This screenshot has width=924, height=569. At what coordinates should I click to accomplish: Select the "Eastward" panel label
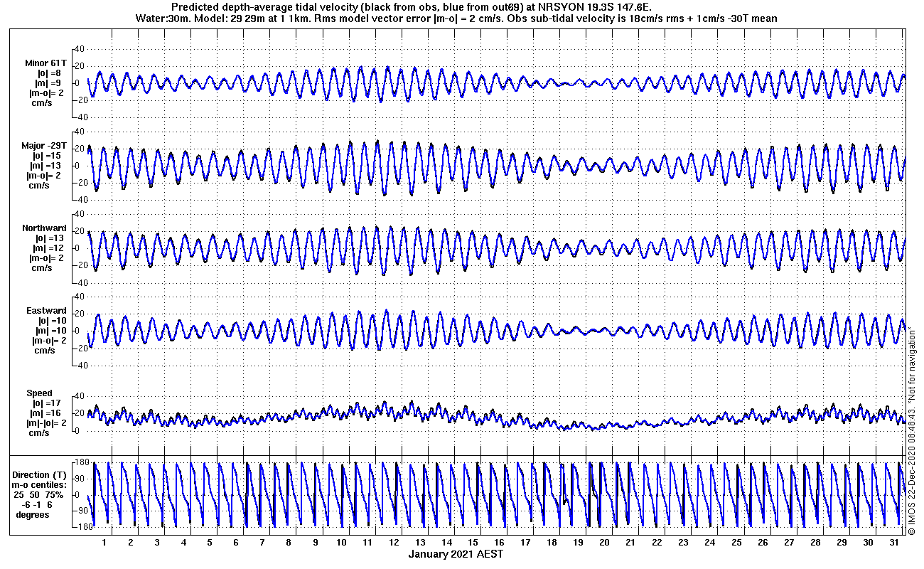pos(46,311)
